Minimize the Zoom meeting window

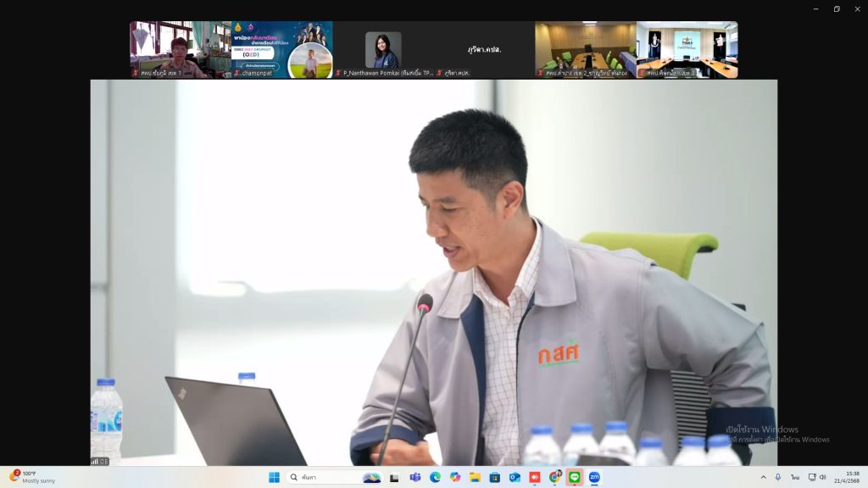[x=816, y=8]
